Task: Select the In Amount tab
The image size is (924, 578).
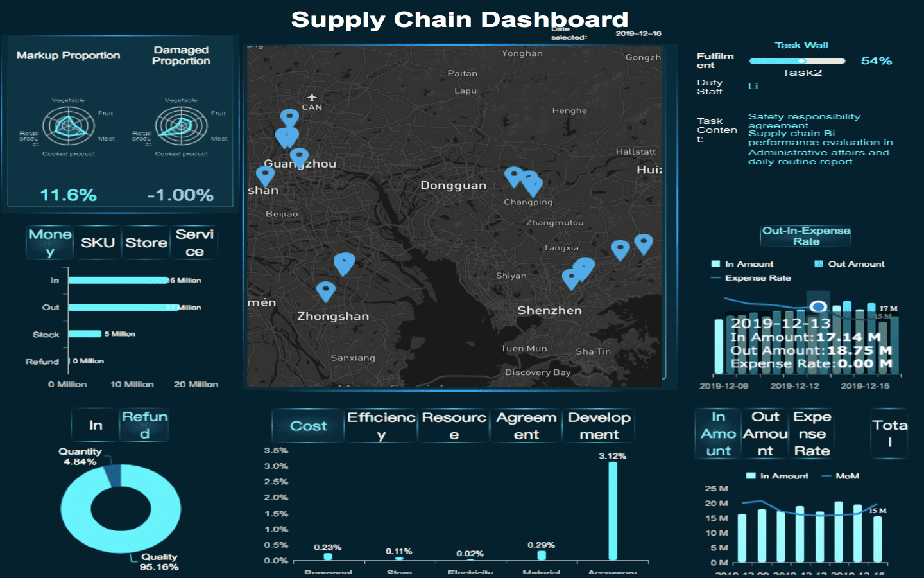Action: 719,433
